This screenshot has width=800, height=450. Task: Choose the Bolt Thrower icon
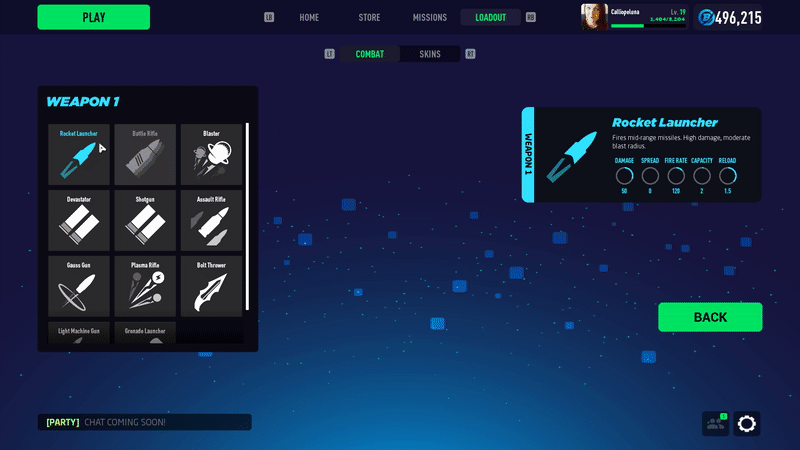pyautogui.click(x=211, y=287)
